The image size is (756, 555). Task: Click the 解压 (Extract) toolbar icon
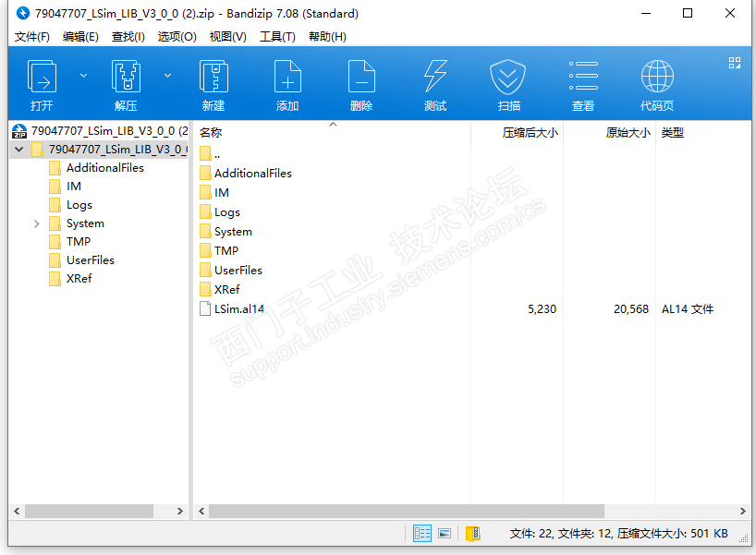[126, 76]
